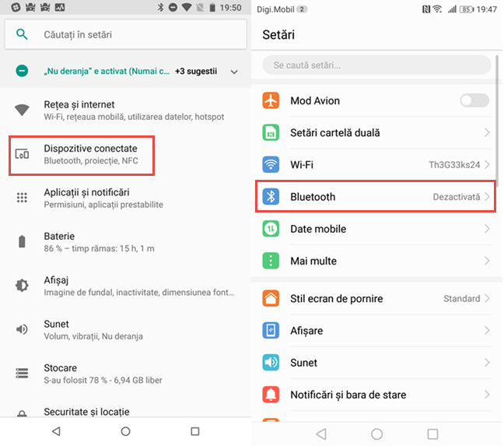Image resolution: width=504 pixels, height=446 pixels.
Task: Tap the Aplicații și notificări grid icon
Action: [x=22, y=198]
